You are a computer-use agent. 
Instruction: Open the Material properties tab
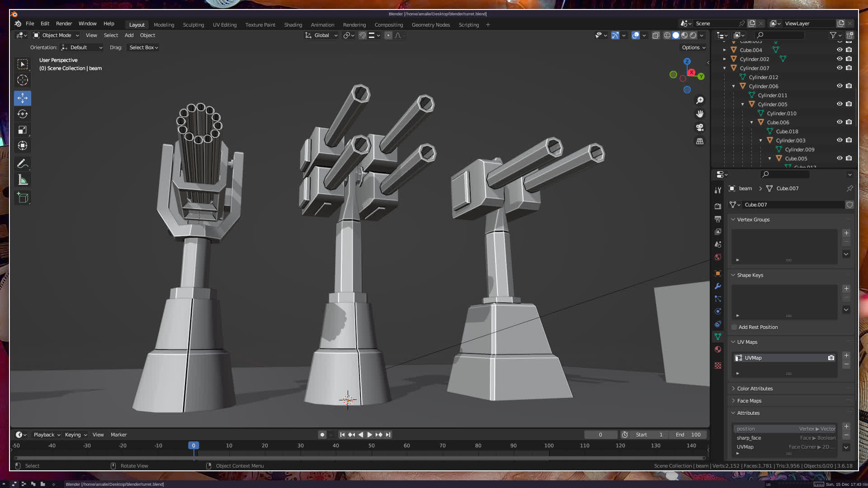click(x=718, y=349)
